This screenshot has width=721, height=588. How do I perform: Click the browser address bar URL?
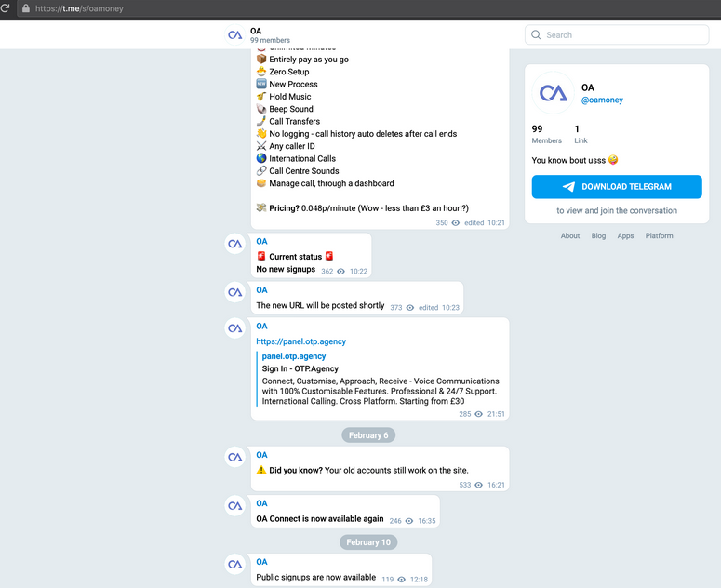coord(79,8)
